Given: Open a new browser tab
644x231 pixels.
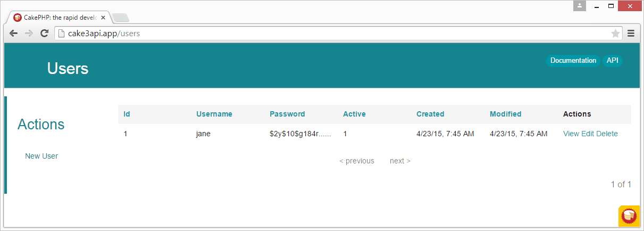Looking at the screenshot, I should [x=120, y=18].
